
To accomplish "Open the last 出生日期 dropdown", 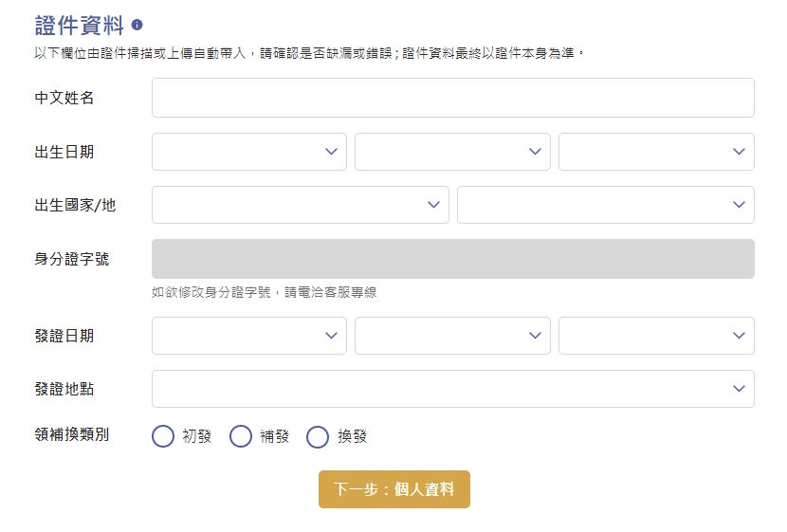I will (656, 152).
